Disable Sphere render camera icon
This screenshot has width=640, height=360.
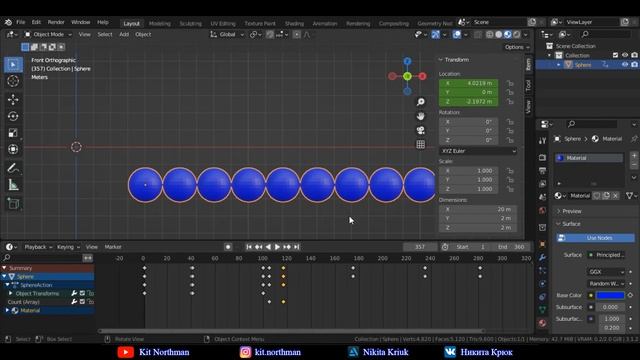click(634, 64)
